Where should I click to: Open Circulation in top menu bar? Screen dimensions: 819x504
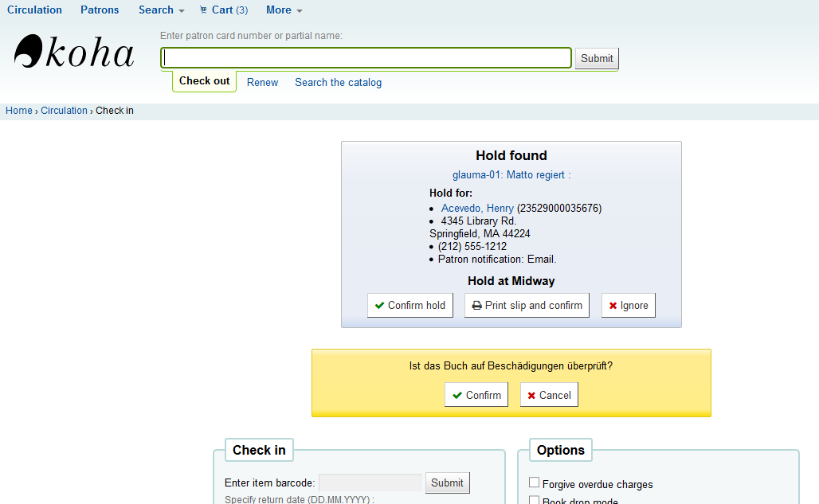point(34,10)
